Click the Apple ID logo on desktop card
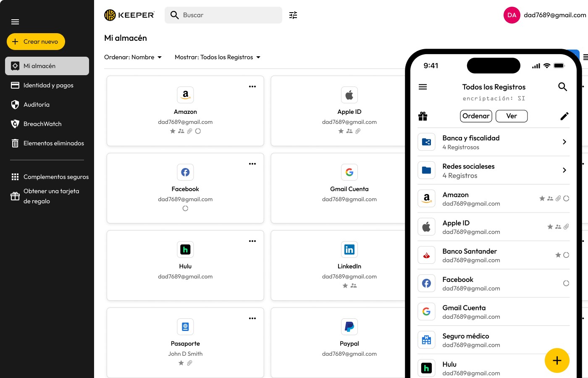 point(349,95)
